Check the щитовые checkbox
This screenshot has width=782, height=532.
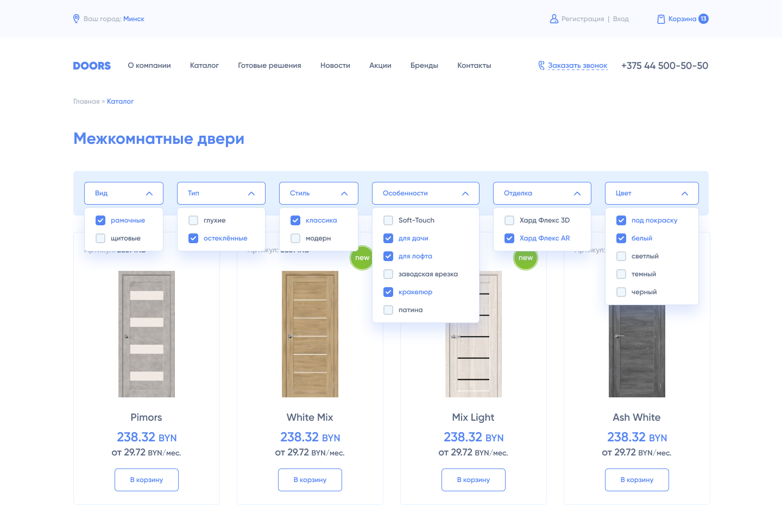pos(100,238)
